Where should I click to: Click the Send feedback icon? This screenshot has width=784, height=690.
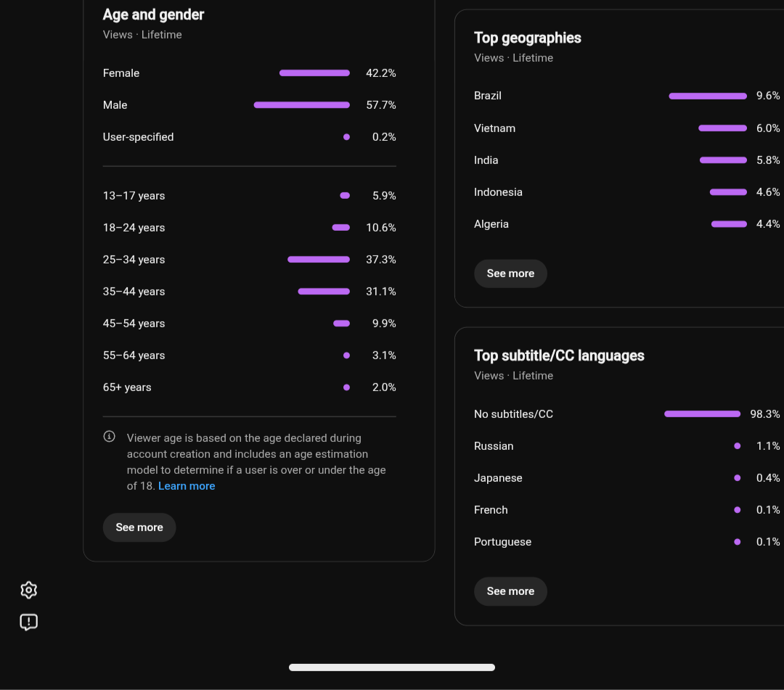tap(28, 622)
